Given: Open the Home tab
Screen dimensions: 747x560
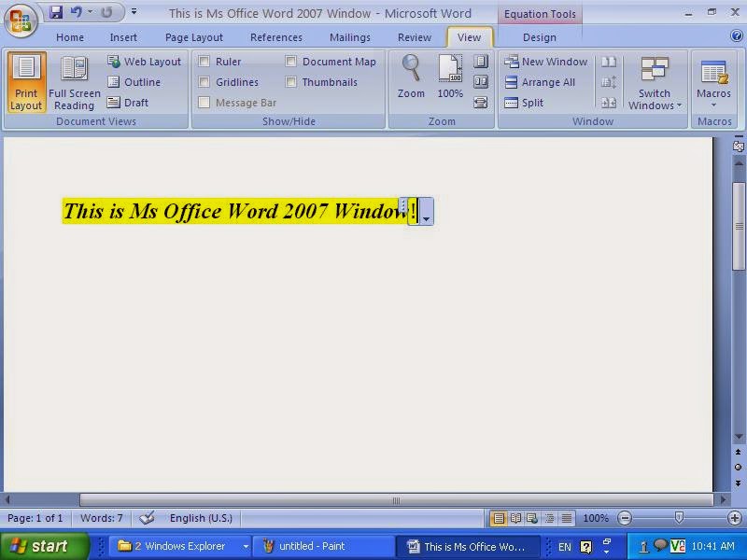Looking at the screenshot, I should tap(69, 37).
